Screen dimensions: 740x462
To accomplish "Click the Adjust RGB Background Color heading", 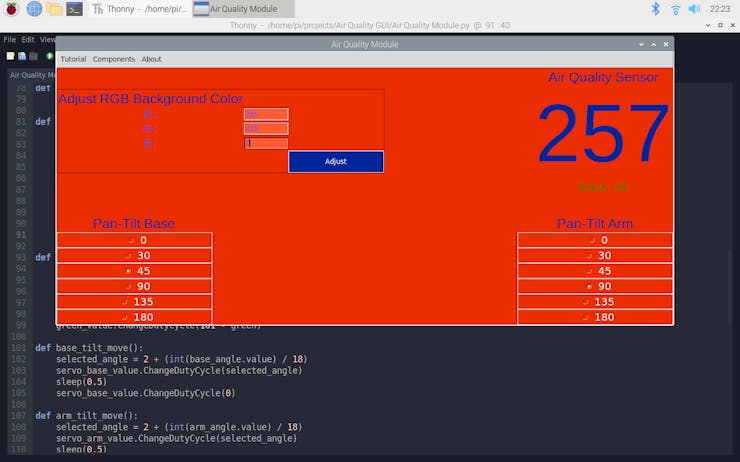I will (150, 99).
